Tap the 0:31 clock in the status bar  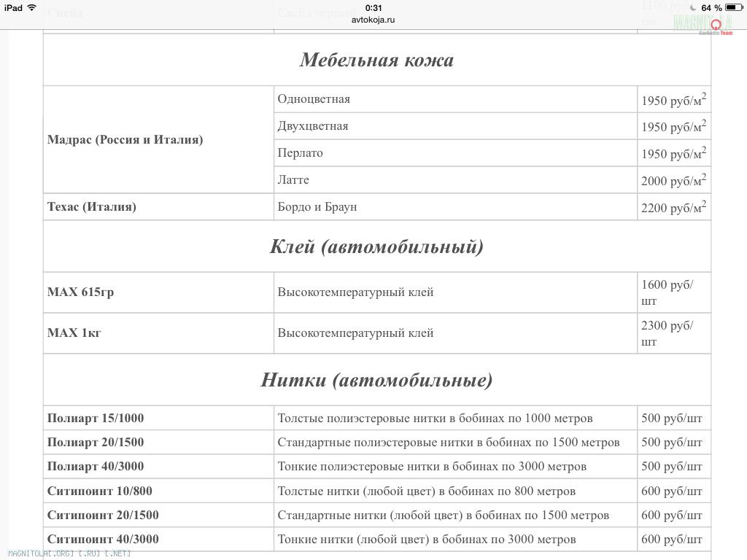coord(373,7)
